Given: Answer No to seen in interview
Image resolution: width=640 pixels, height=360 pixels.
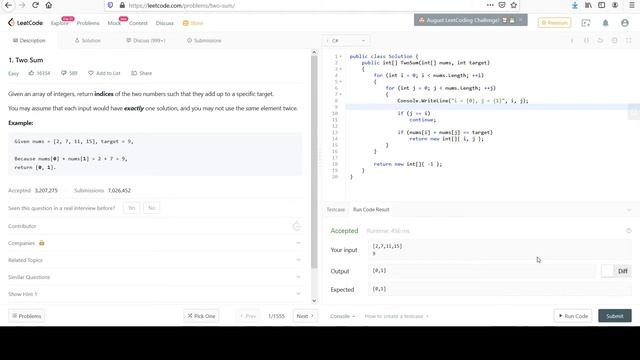Looking at the screenshot, I should point(151,208).
